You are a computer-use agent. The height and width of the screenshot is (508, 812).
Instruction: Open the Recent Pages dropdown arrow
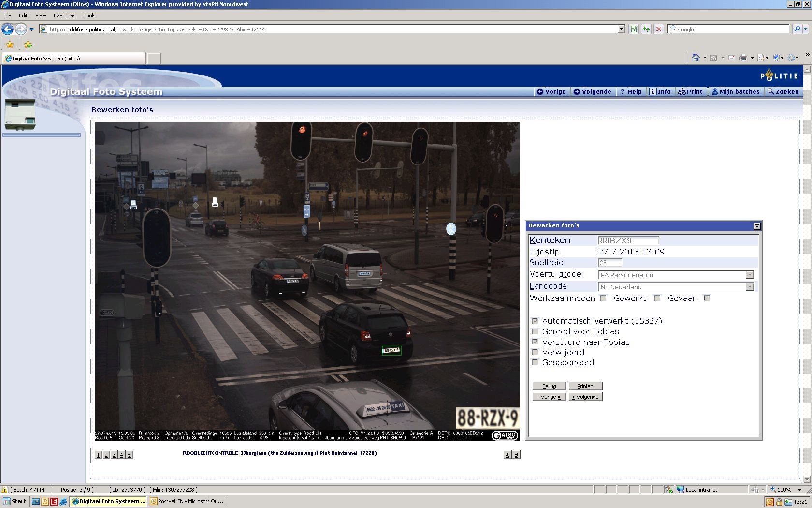click(32, 29)
